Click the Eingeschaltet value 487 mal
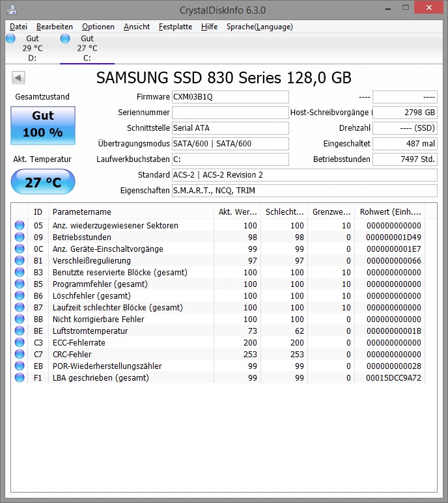Viewport: 448px width, 503px height. [x=404, y=144]
